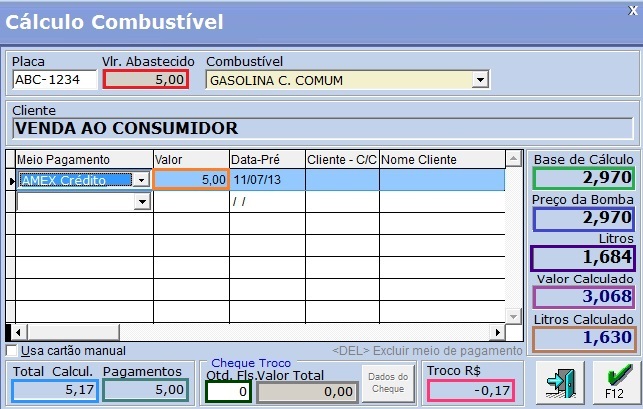The width and height of the screenshot is (643, 409).
Task: Click the horizontal scrollbar left arrow
Action: click(19, 332)
